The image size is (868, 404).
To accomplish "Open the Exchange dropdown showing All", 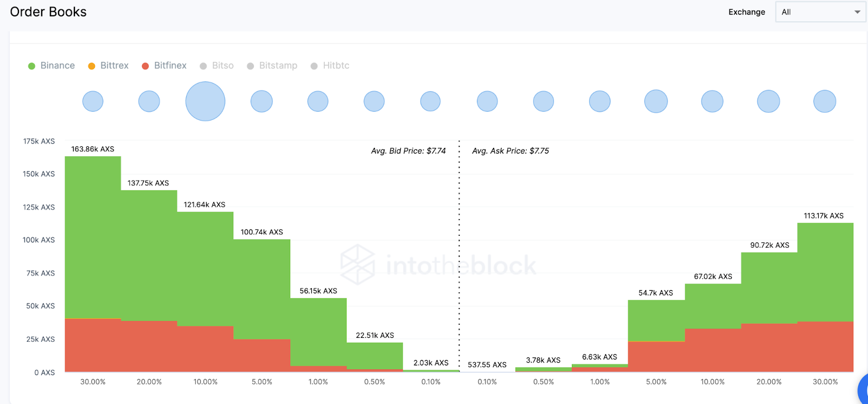I will (x=814, y=12).
